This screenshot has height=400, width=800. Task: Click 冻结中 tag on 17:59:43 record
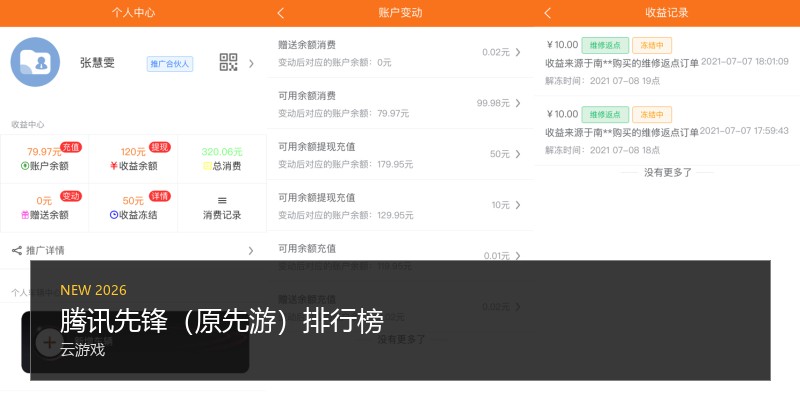click(x=652, y=115)
